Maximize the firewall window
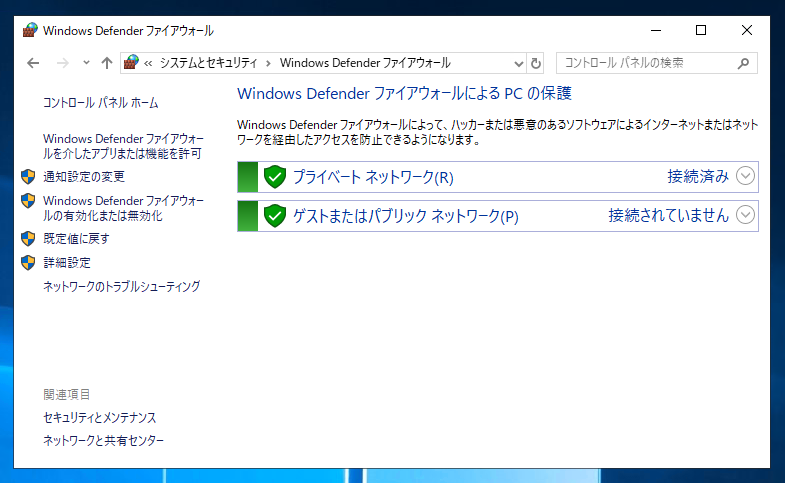 coord(701,31)
